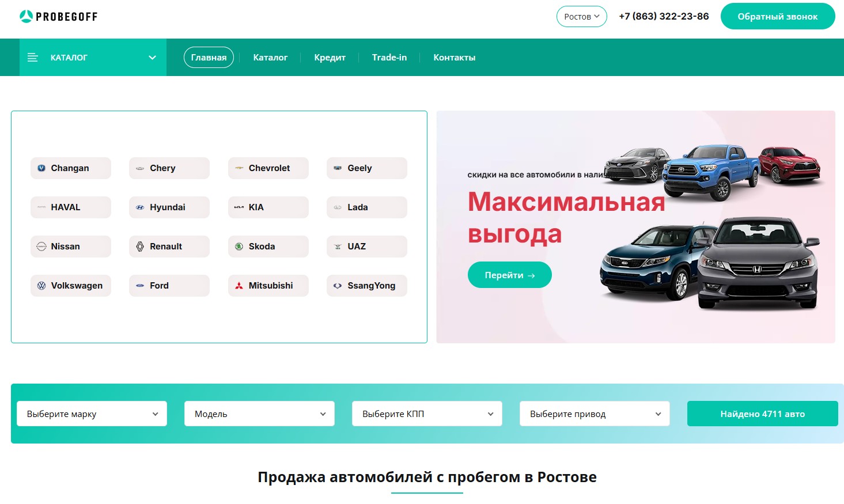Open the Trade-in navigation item
The width and height of the screenshot is (844, 504).
(389, 58)
